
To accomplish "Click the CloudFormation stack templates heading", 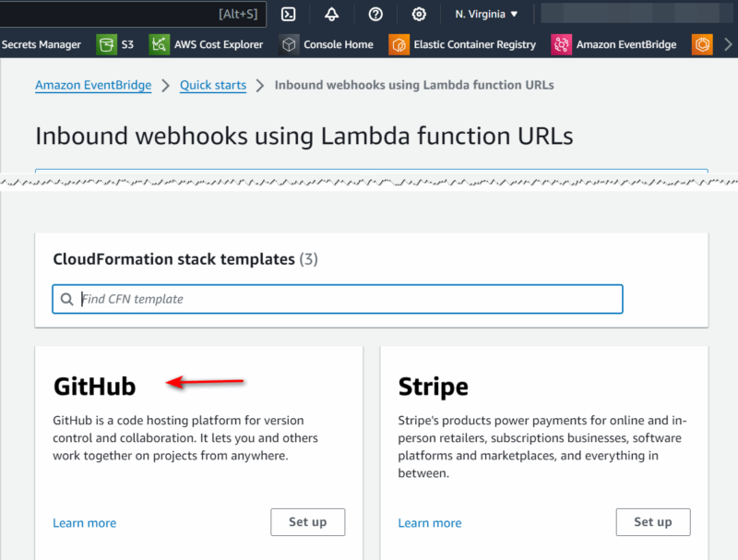I will coord(185,259).
